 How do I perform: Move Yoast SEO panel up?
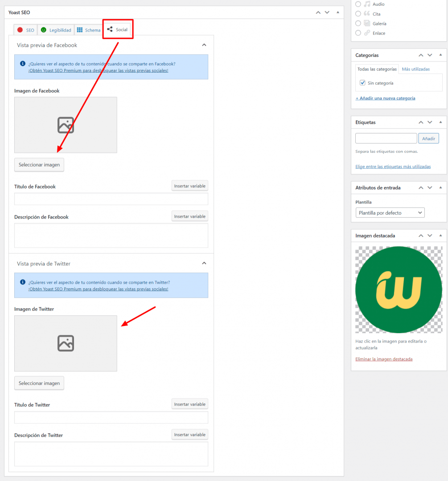tap(318, 12)
